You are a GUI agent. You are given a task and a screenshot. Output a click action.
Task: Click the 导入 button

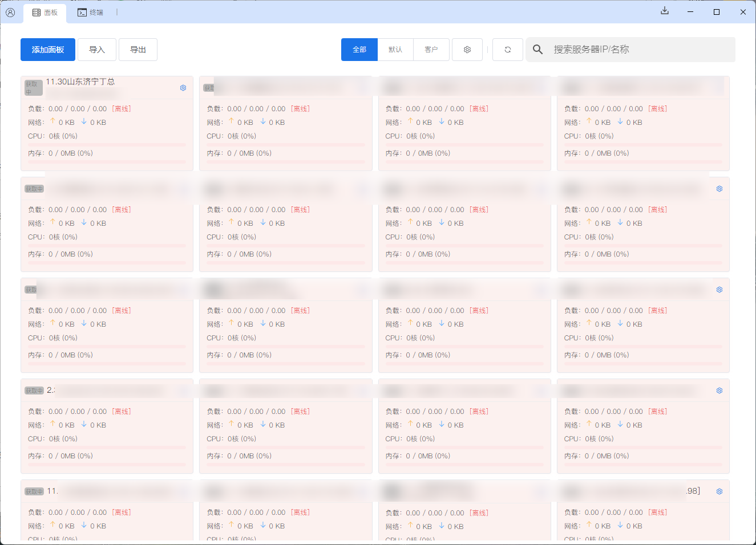pos(97,50)
